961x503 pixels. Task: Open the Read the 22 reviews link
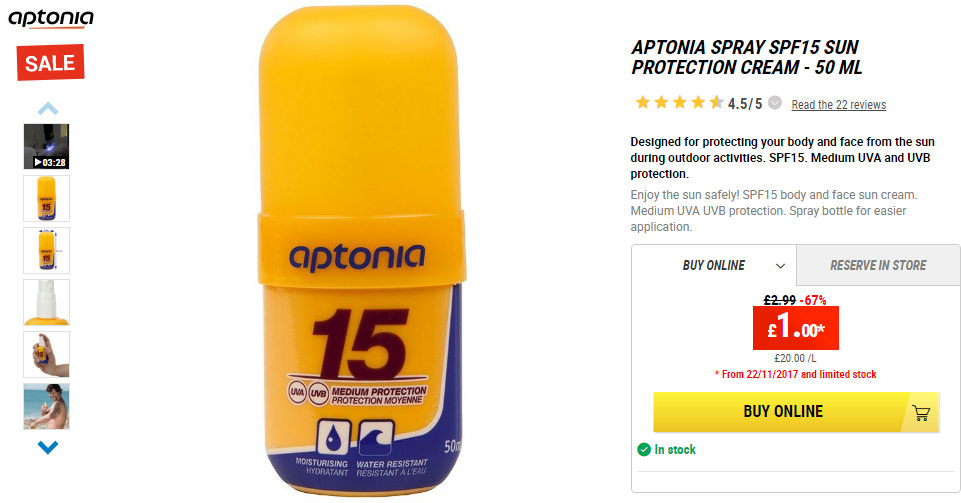coord(838,105)
